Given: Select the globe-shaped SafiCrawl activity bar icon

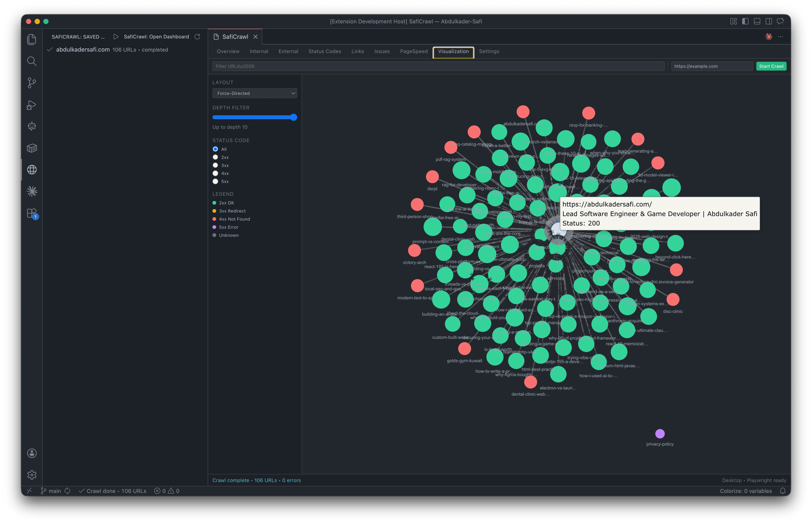Looking at the screenshot, I should 32,169.
